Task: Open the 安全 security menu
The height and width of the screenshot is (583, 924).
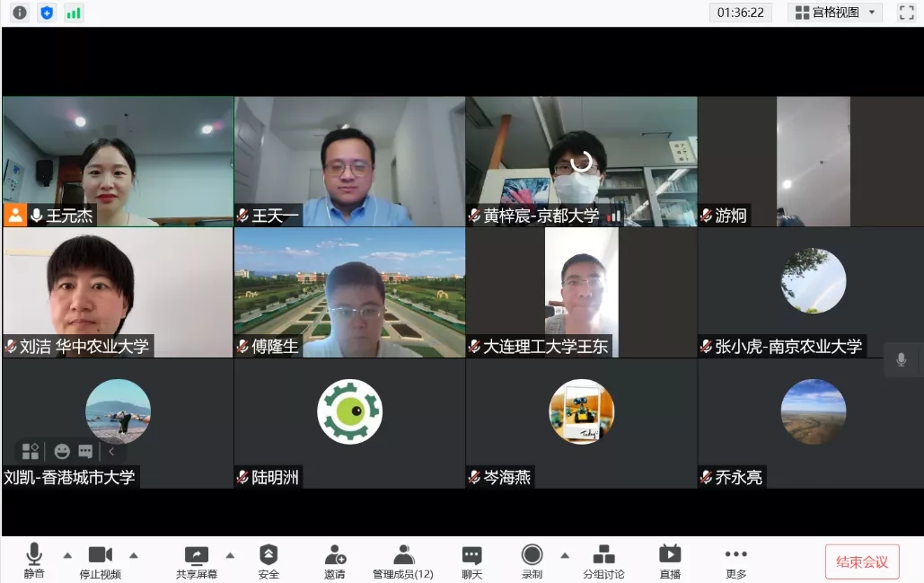Action: pos(268,561)
